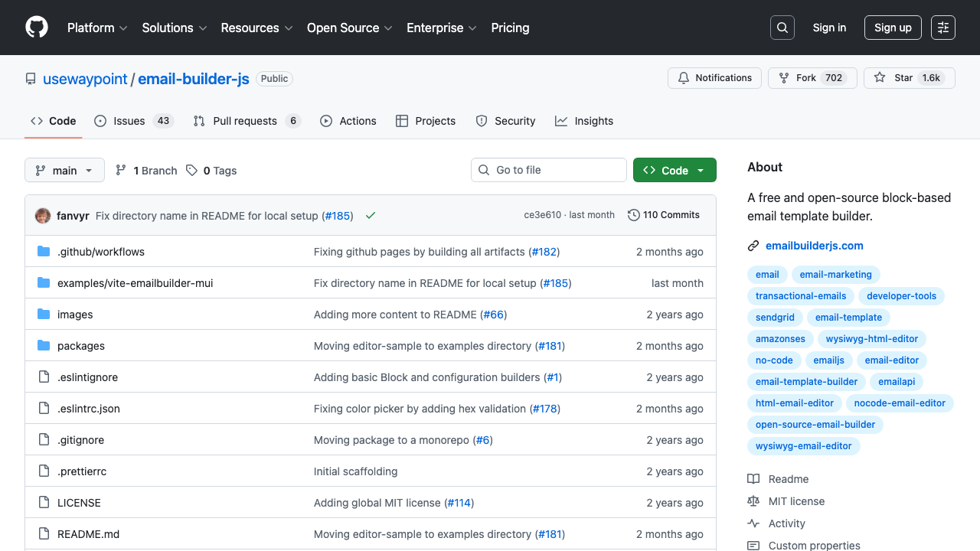Viewport: 980px width, 551px height.
Task: Click the GitHub logo icon
Action: point(36,28)
